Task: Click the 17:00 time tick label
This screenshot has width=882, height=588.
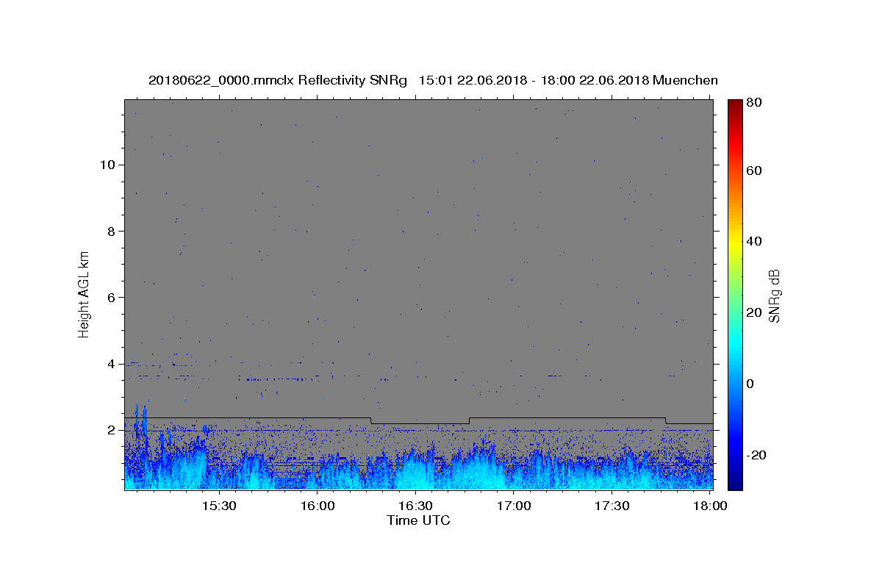Action: 514,506
